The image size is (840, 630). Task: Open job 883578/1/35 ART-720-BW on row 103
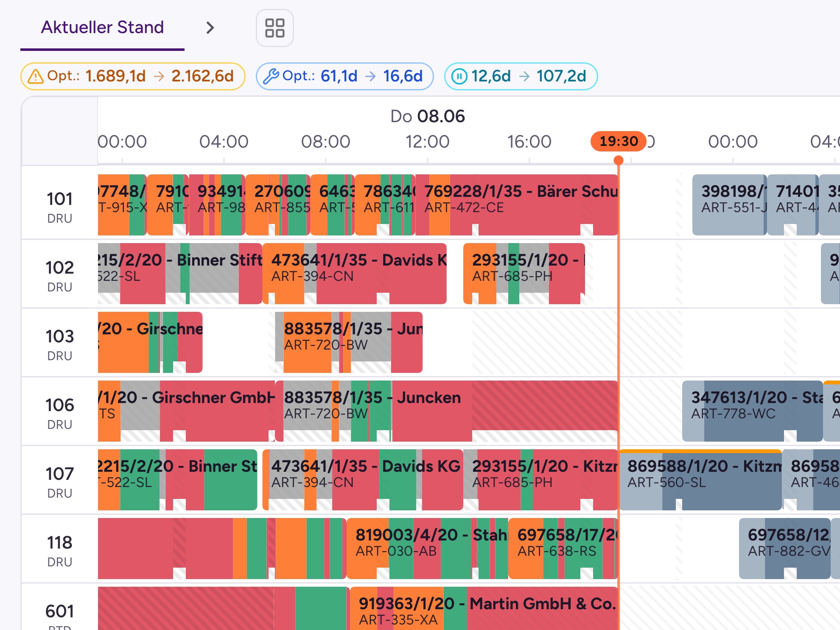pyautogui.click(x=349, y=342)
